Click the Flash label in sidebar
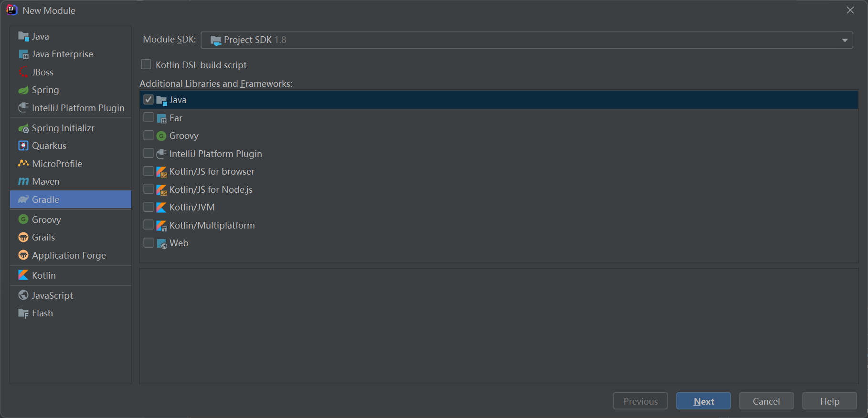The height and width of the screenshot is (418, 868). 42,313
